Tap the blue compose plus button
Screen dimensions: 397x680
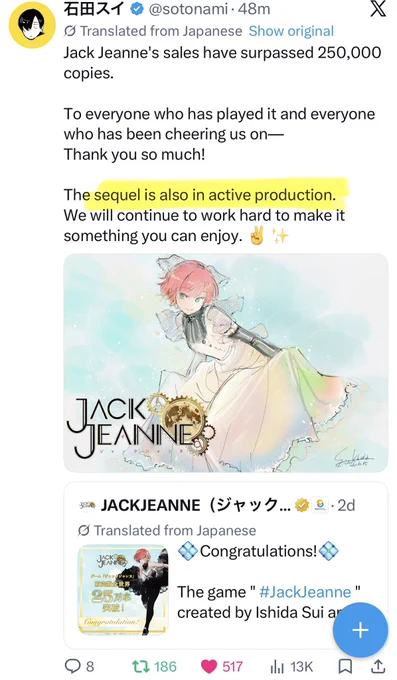click(360, 630)
